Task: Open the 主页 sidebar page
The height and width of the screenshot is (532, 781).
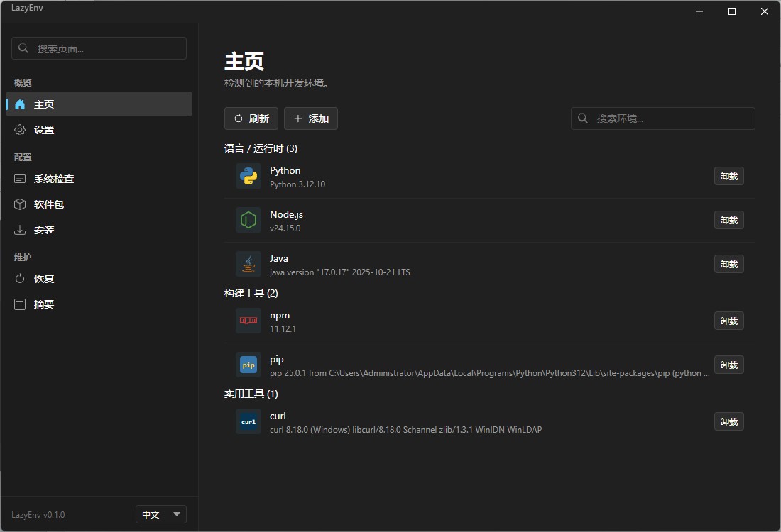Action: [99, 104]
